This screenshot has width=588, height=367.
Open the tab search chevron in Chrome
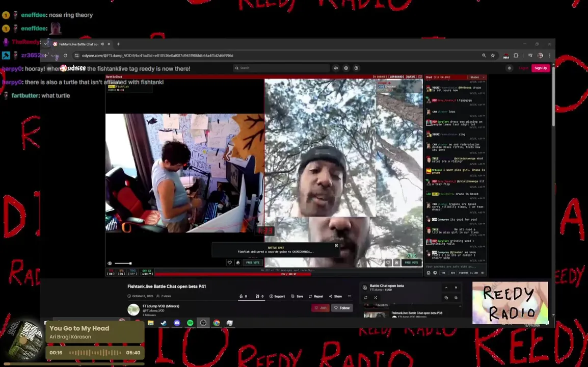pos(45,44)
